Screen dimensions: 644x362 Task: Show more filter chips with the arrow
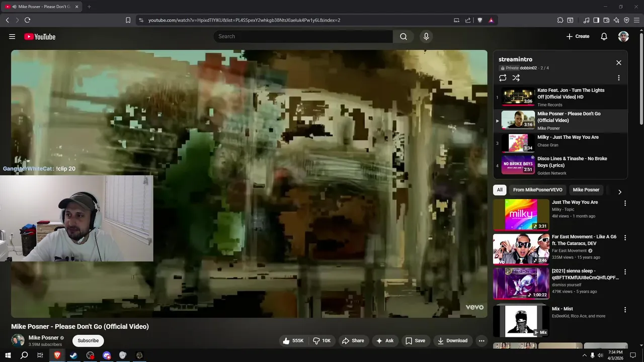pos(620,192)
